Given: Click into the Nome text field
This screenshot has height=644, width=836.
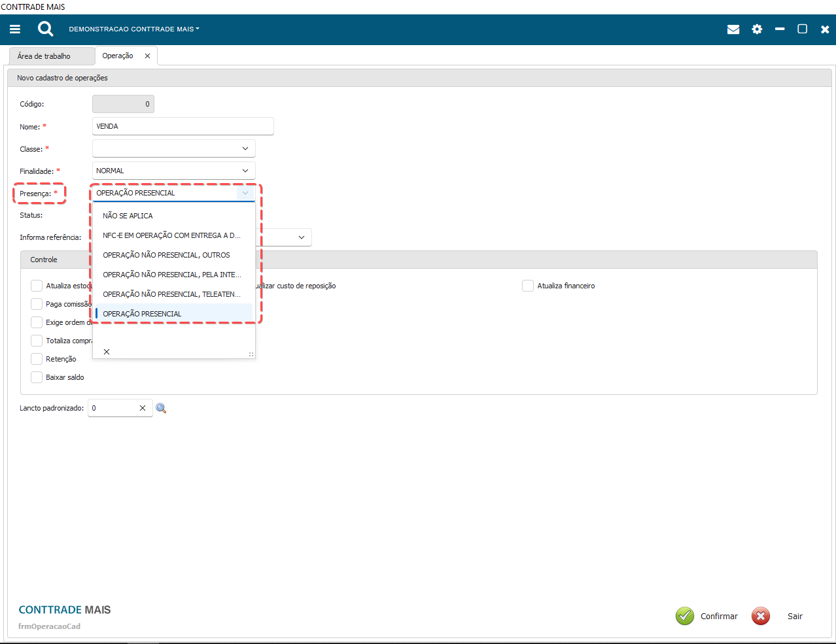Looking at the screenshot, I should point(183,126).
